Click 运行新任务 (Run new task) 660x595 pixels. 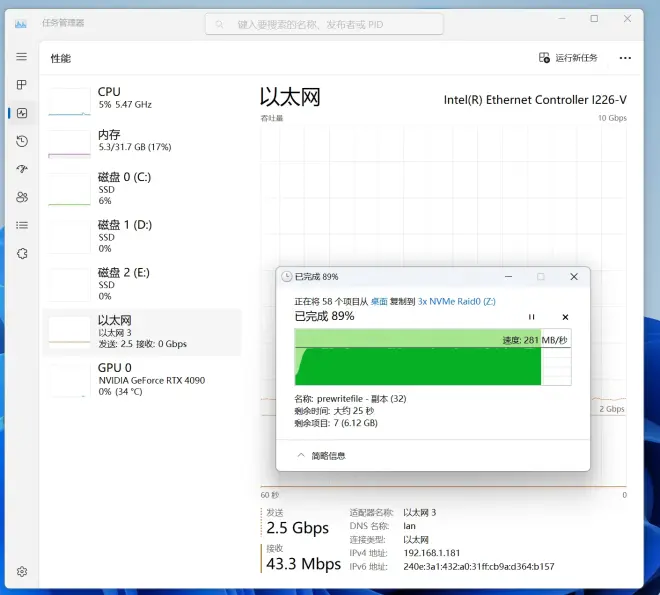[568, 58]
